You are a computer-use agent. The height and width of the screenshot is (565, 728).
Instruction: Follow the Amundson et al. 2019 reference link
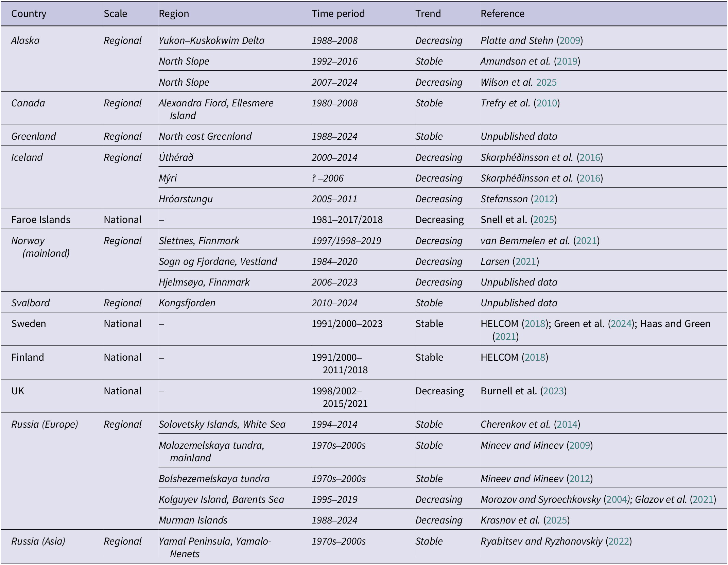(567, 61)
